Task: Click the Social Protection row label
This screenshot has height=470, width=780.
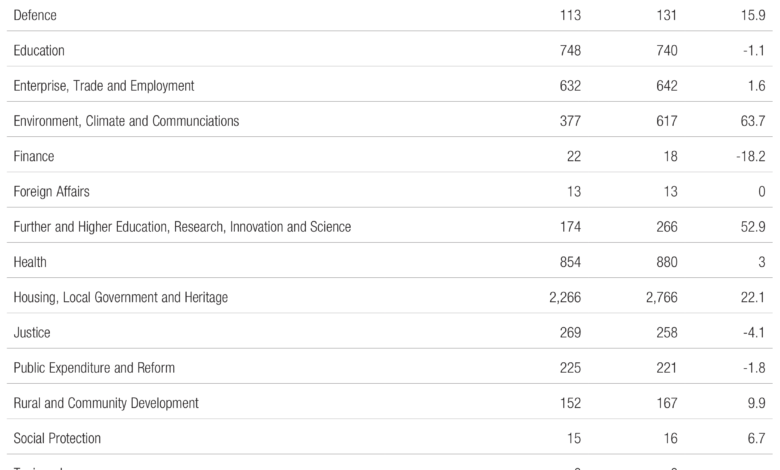Action: 57,438
